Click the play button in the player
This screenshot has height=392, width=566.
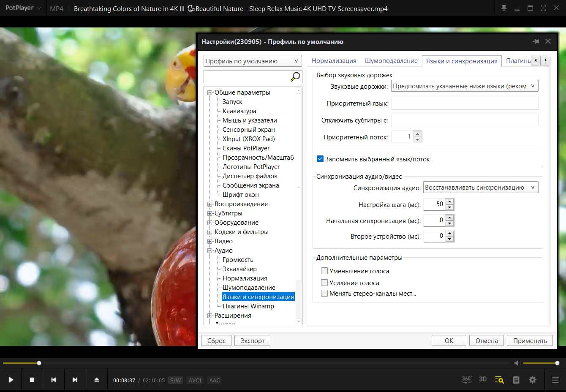tap(11, 380)
